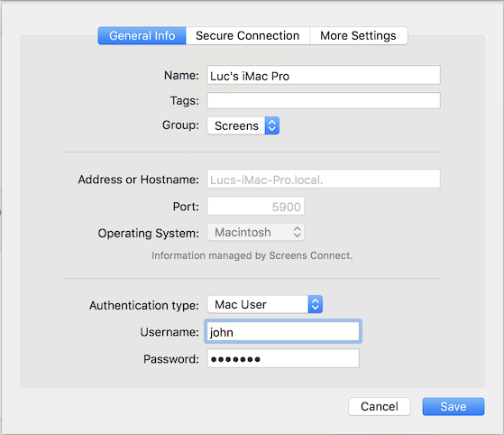504x435 pixels.
Task: Click the Cancel button
Action: 380,407
